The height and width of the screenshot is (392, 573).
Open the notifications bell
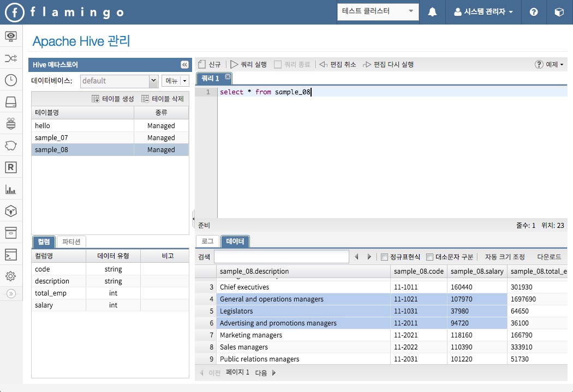[x=432, y=12]
